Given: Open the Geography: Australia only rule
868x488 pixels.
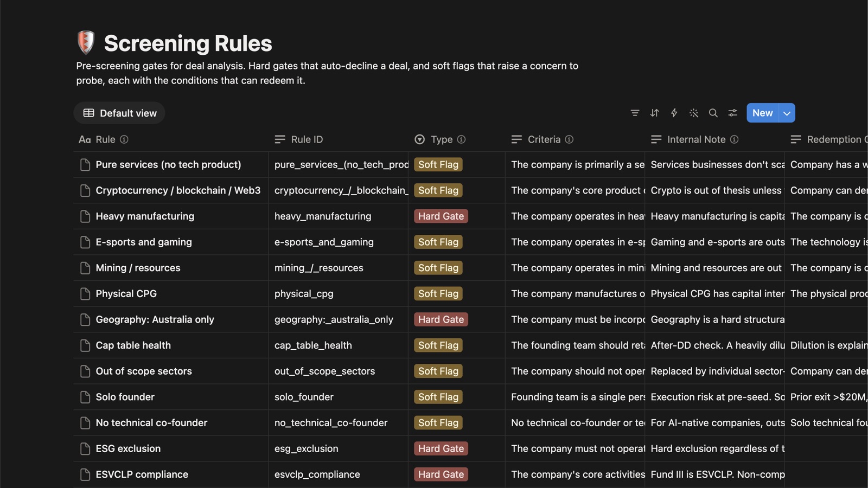Looking at the screenshot, I should (155, 319).
